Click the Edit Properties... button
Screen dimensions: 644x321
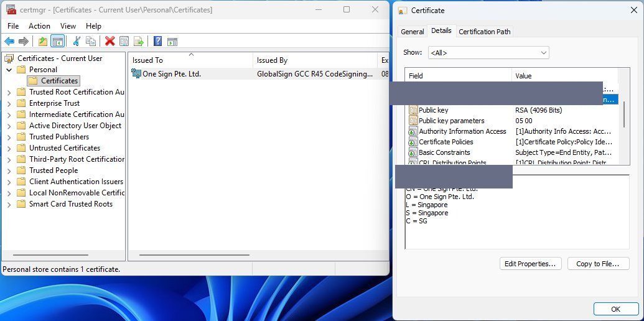click(x=531, y=264)
